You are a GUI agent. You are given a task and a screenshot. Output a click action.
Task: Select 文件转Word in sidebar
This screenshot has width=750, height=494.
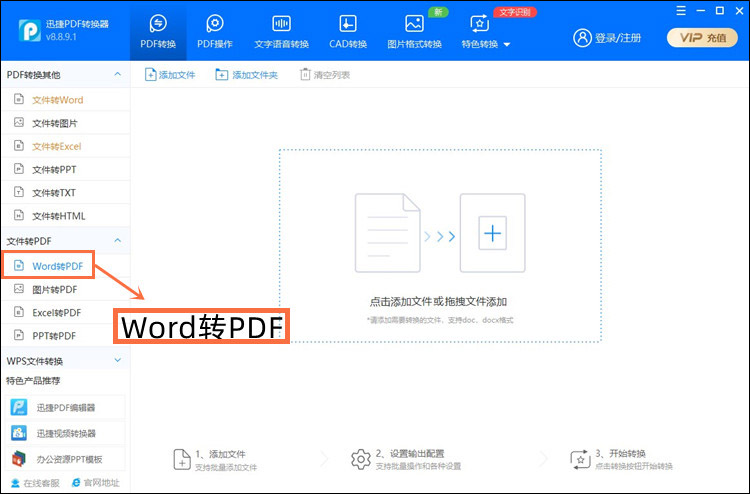click(x=66, y=99)
